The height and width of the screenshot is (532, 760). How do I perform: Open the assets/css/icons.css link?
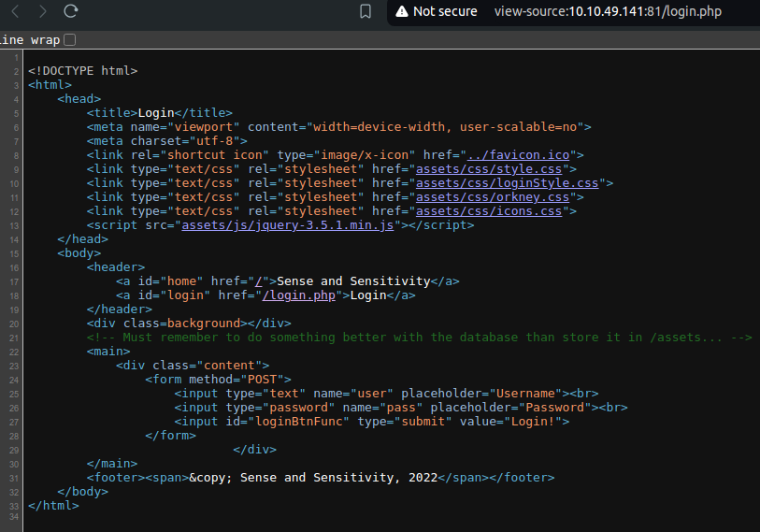(x=489, y=211)
